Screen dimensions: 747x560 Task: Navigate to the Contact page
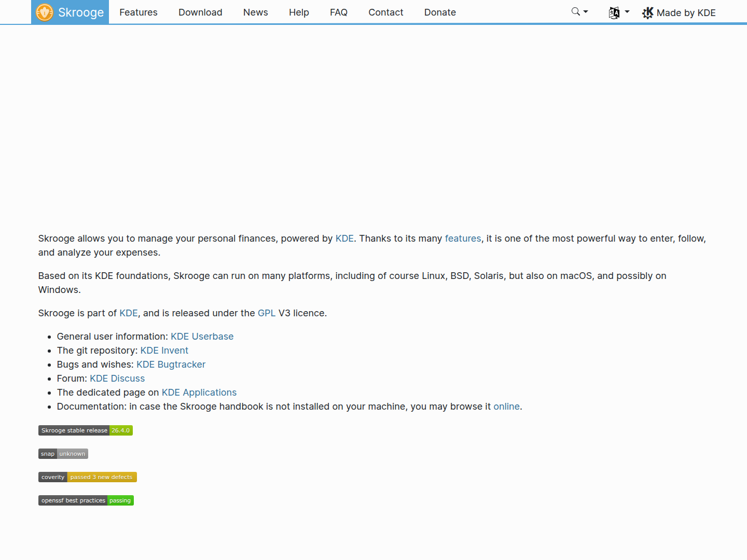coord(386,12)
